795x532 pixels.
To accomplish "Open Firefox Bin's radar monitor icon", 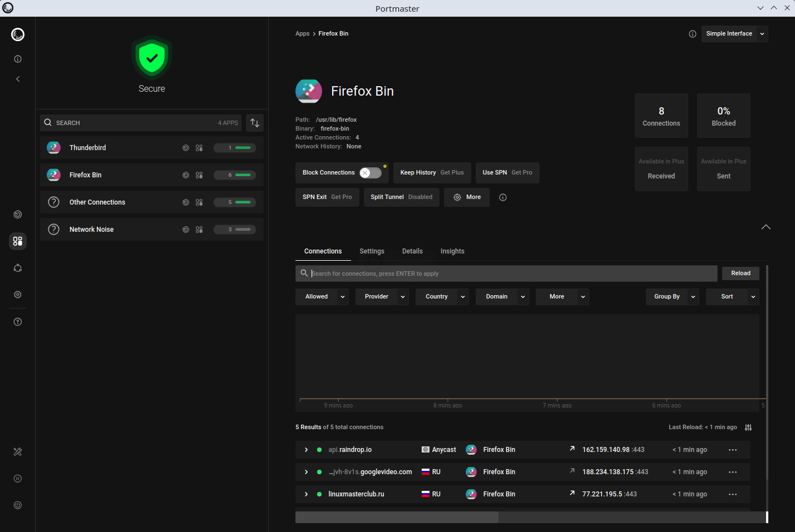I will coord(186,175).
